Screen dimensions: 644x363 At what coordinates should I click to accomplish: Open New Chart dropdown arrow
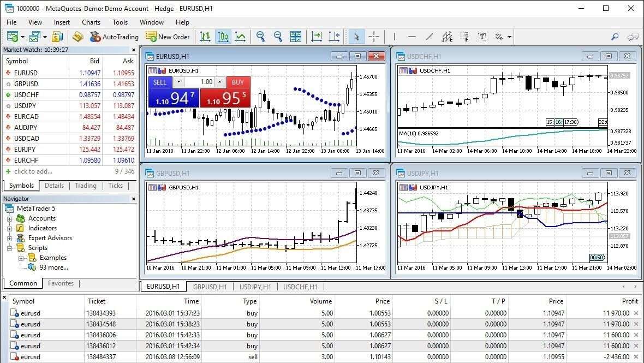coord(22,37)
